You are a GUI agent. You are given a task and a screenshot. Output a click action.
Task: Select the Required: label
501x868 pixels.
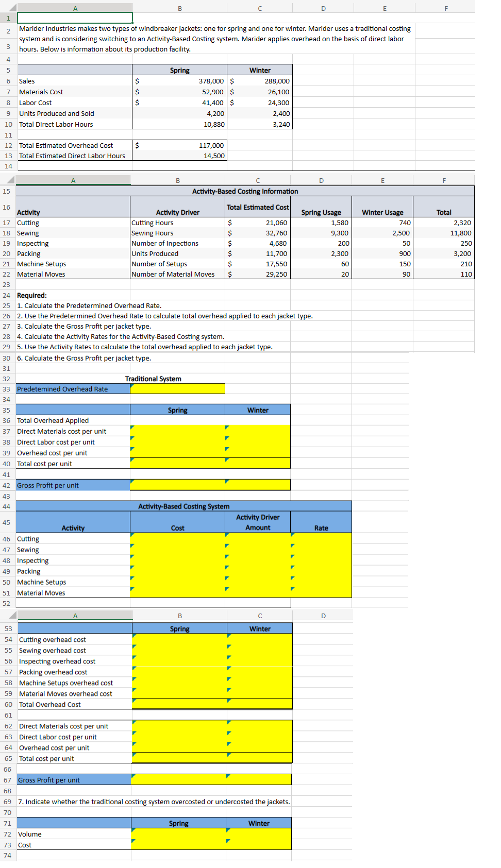pyautogui.click(x=32, y=295)
